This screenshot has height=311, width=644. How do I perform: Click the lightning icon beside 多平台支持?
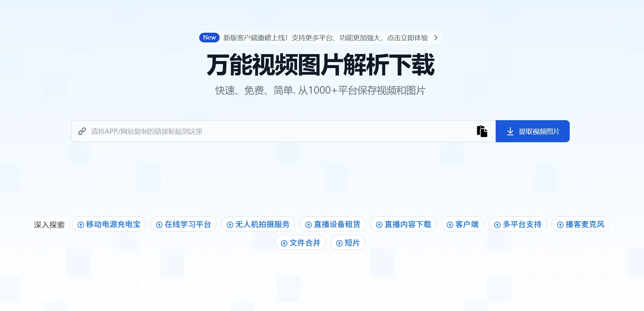(x=497, y=224)
